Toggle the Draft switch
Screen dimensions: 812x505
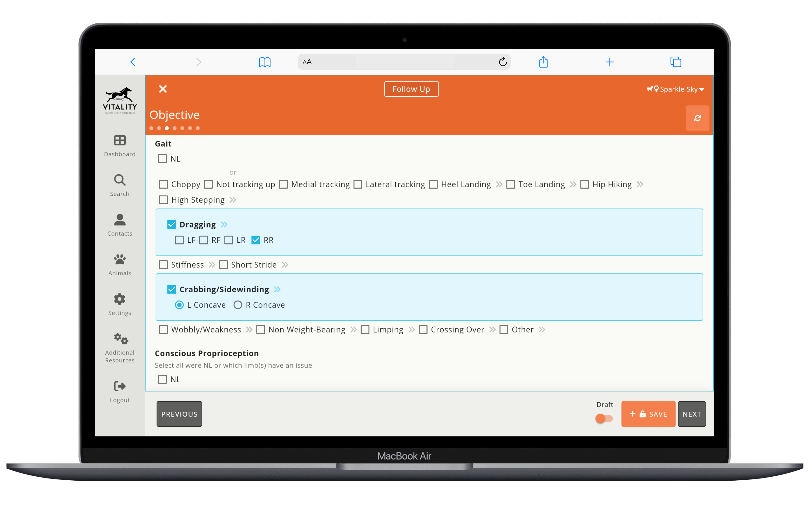(604, 418)
